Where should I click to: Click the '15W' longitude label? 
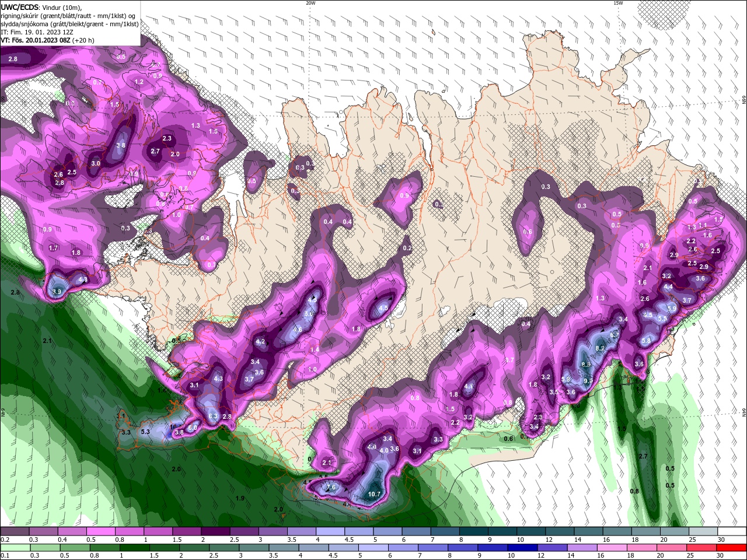tap(618, 3)
